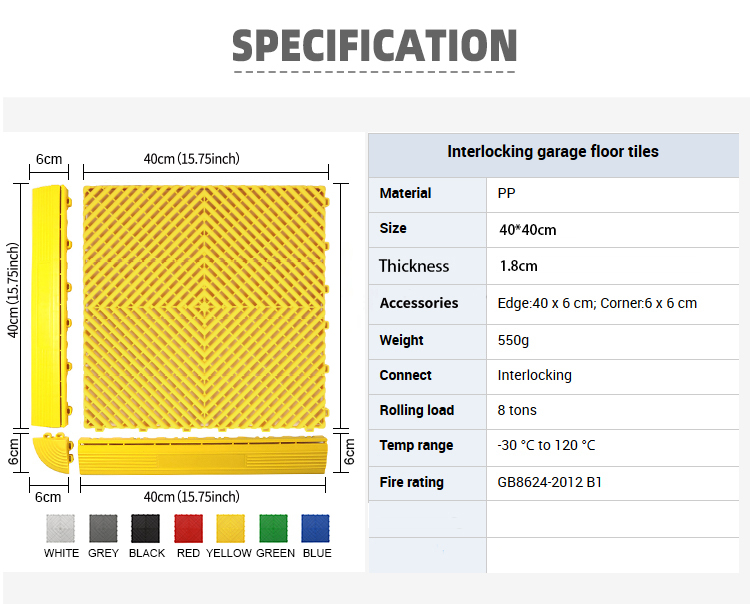Screen dimensions: 750x604
Task: Click the 'Accessories' row label
Action: click(x=419, y=303)
